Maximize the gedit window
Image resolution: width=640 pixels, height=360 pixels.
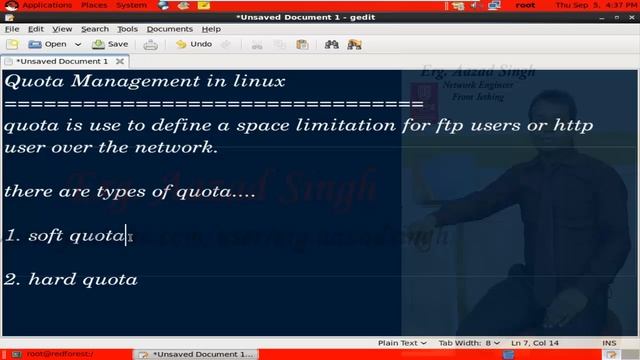(x=617, y=18)
